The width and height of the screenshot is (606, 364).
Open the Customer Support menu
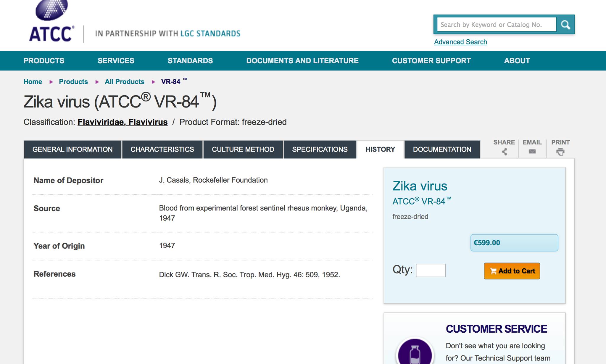tap(431, 61)
